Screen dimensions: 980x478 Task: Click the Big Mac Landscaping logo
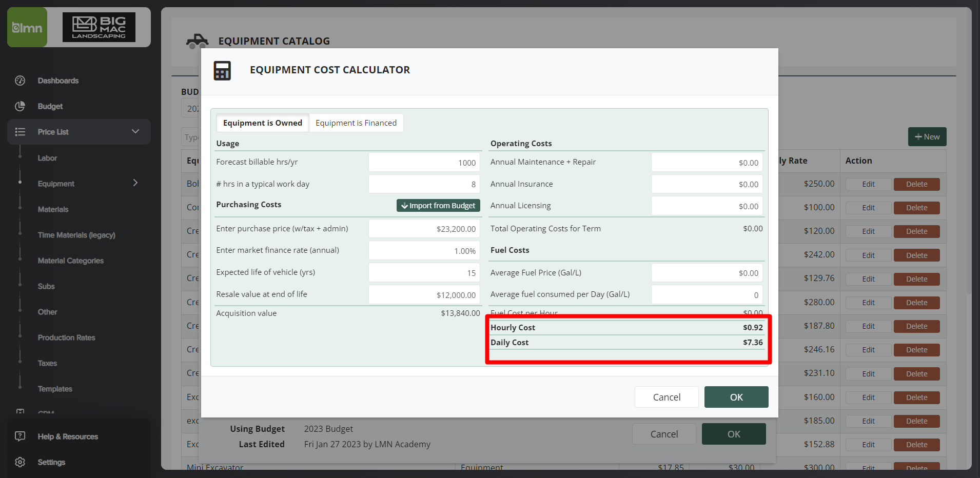tap(99, 27)
